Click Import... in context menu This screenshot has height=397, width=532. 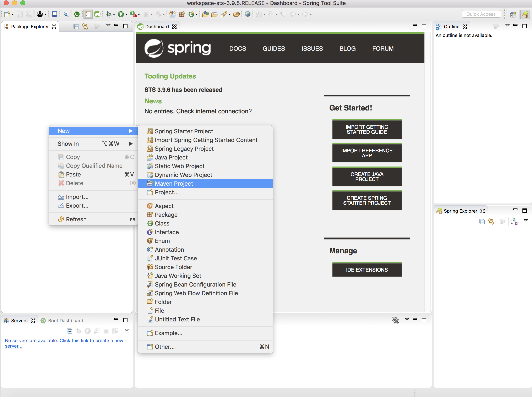93,197
